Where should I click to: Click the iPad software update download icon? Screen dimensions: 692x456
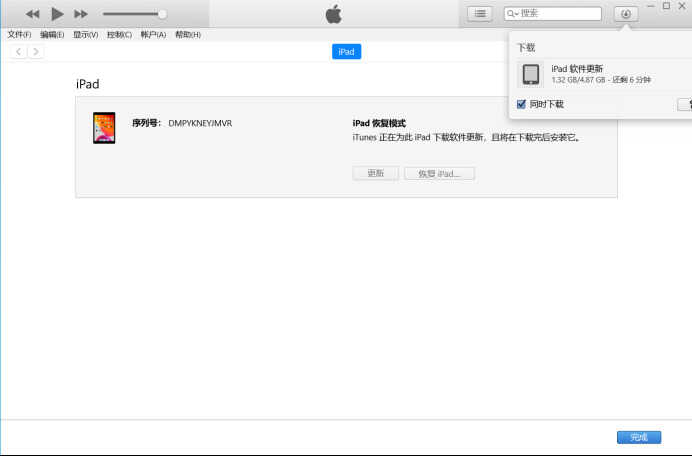(531, 75)
